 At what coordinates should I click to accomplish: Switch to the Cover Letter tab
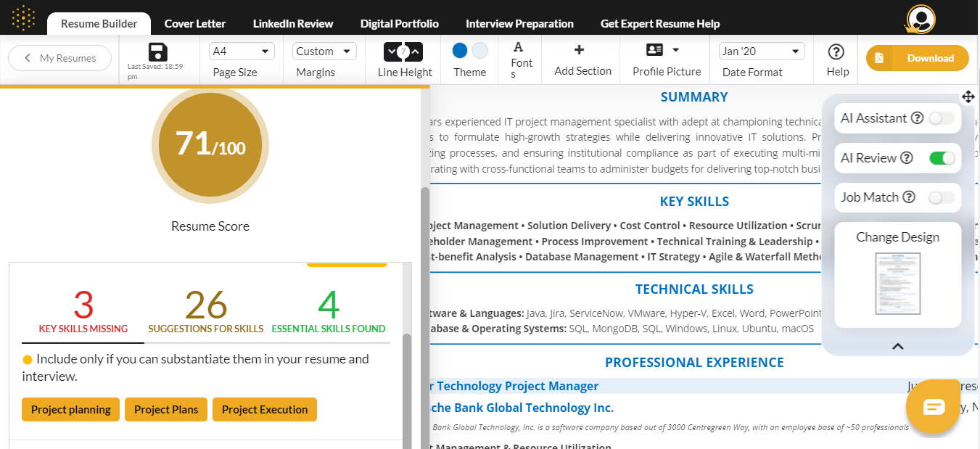[x=195, y=24]
